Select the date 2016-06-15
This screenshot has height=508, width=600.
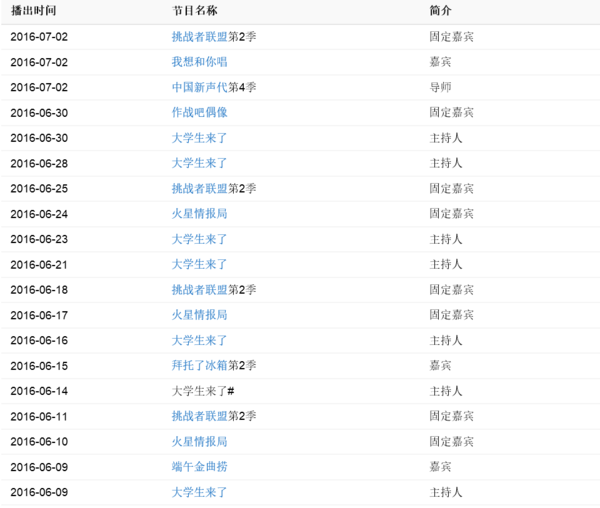pyautogui.click(x=39, y=366)
